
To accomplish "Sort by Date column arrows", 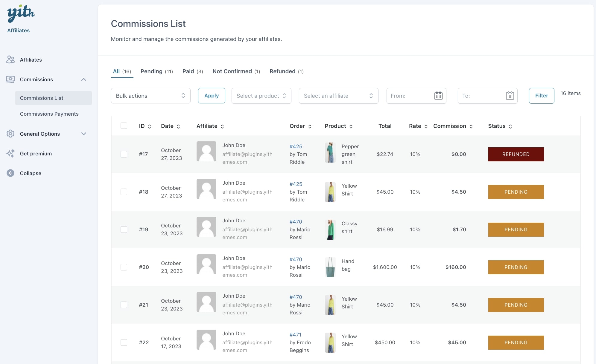I will (178, 126).
